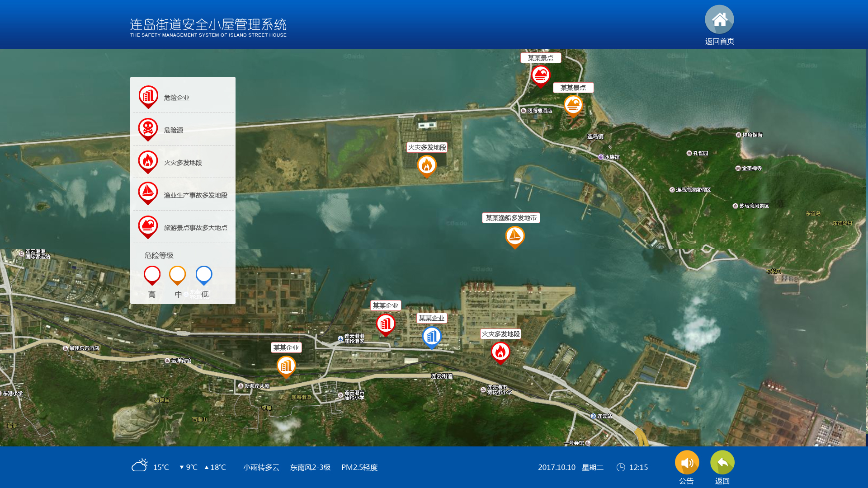
Task: Select the orange fire-prone marker near reservoir
Action: [x=427, y=166]
